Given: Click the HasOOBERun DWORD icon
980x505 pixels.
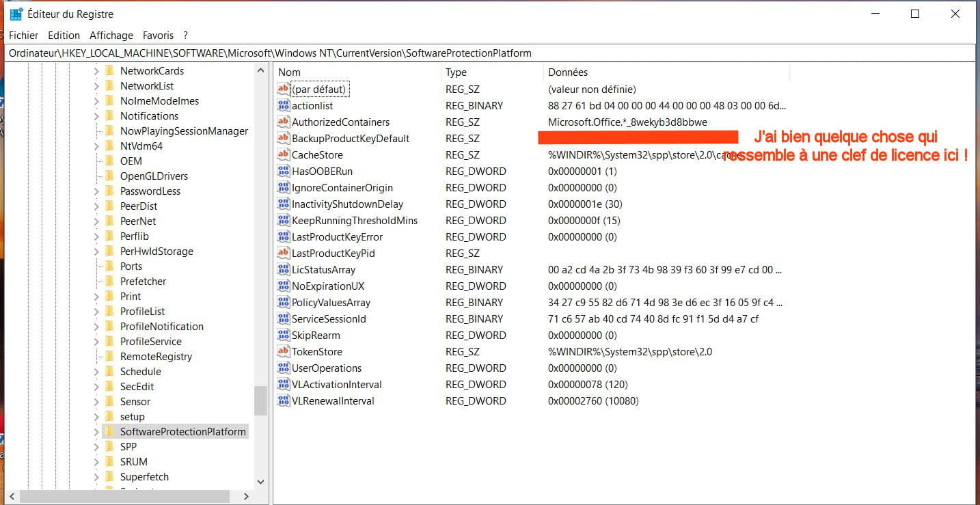Looking at the screenshot, I should [284, 171].
